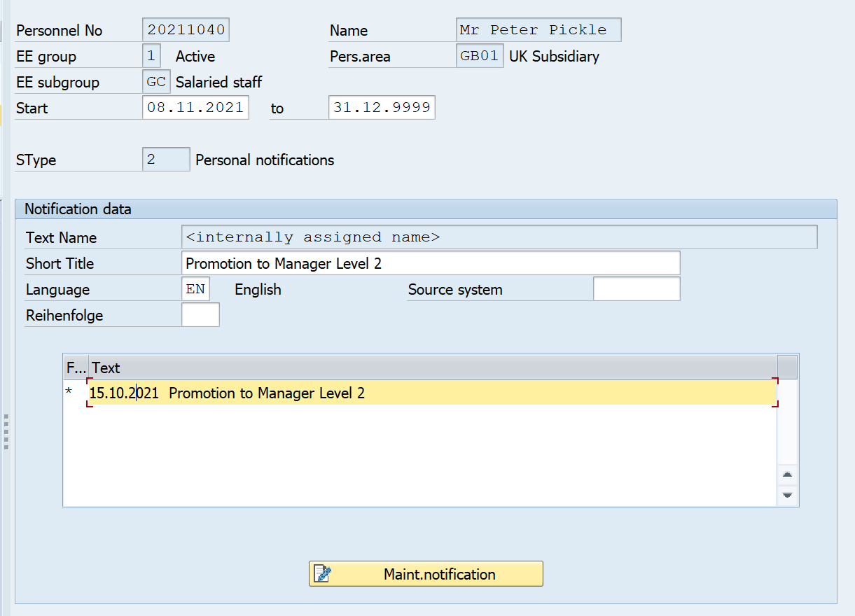Click the Text Name label
Viewport: 855px width, 616px height.
coord(61,237)
